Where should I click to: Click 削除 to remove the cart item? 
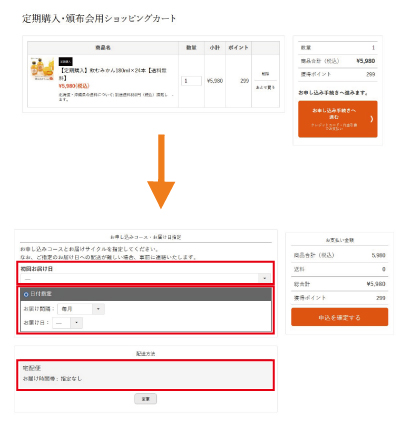265,74
